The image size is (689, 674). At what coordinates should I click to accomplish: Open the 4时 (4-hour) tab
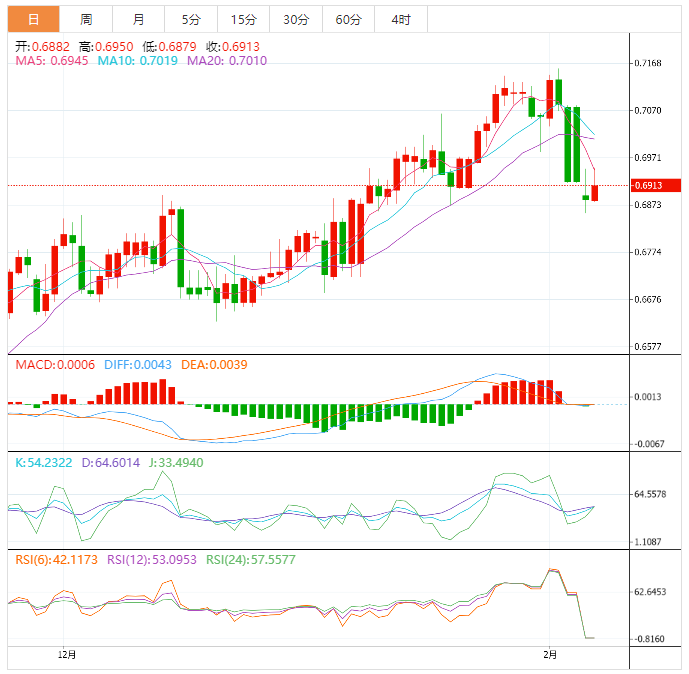tap(401, 19)
